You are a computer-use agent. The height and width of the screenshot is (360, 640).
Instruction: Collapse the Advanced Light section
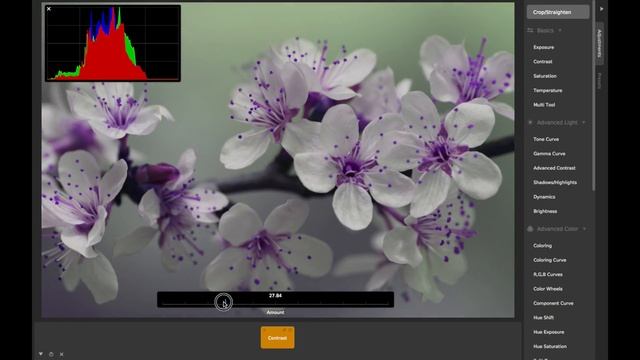584,122
